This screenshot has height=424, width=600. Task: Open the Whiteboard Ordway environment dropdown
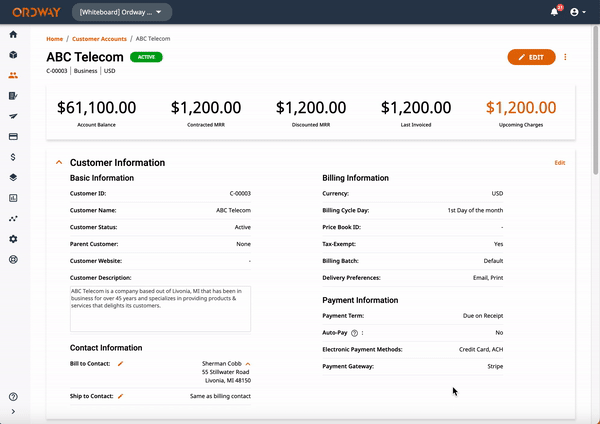coord(122,12)
